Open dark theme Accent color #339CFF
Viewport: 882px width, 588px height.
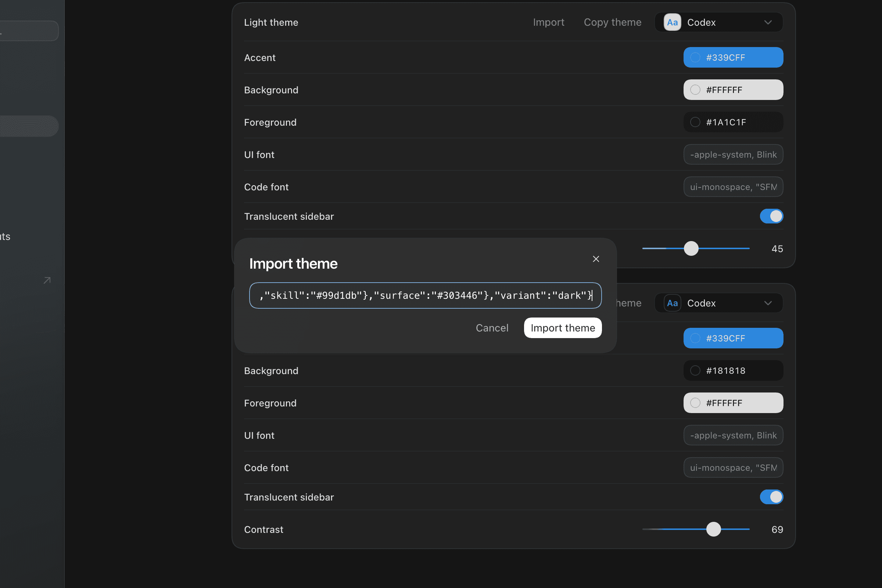733,338
